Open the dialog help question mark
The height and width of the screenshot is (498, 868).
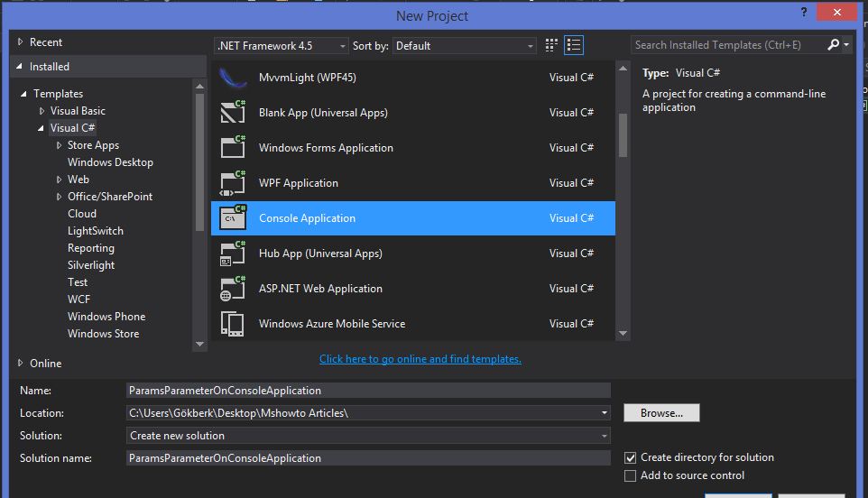point(804,12)
